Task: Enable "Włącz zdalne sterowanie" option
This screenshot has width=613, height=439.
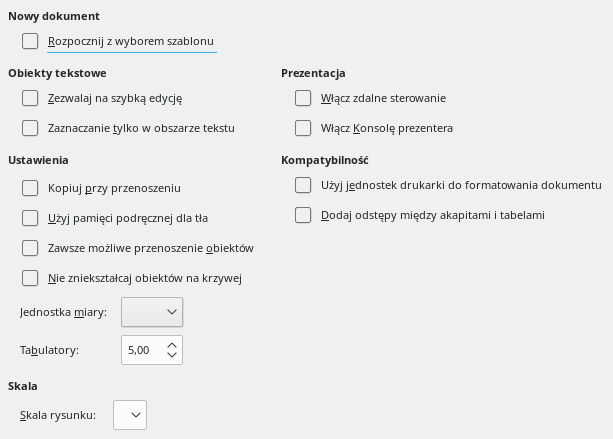Action: (304, 98)
